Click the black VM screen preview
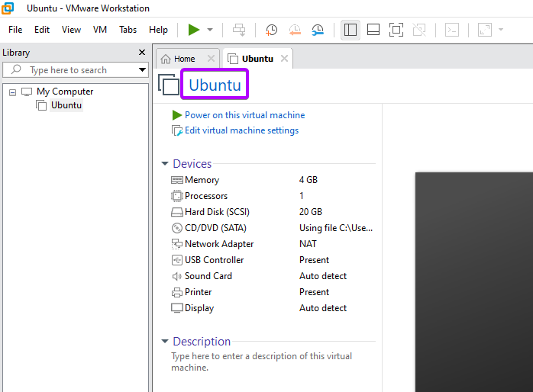Screen dimensions: 533x392 coord(474,281)
